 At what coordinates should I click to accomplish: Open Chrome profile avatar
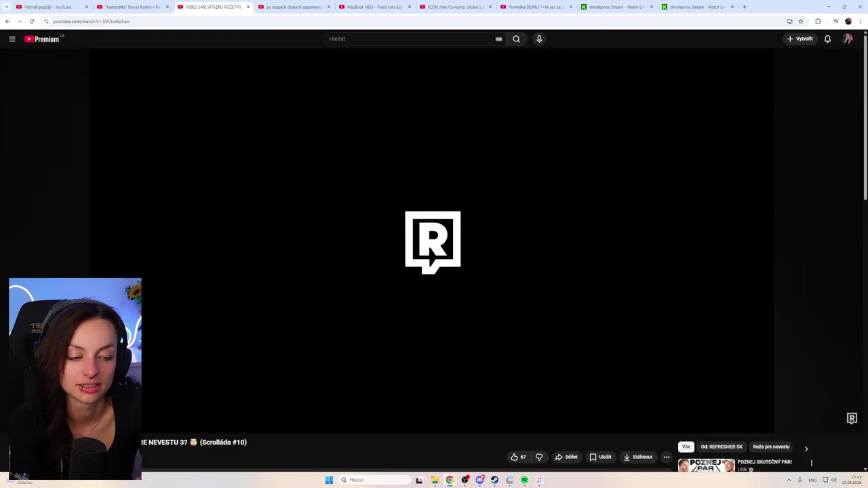click(x=848, y=21)
